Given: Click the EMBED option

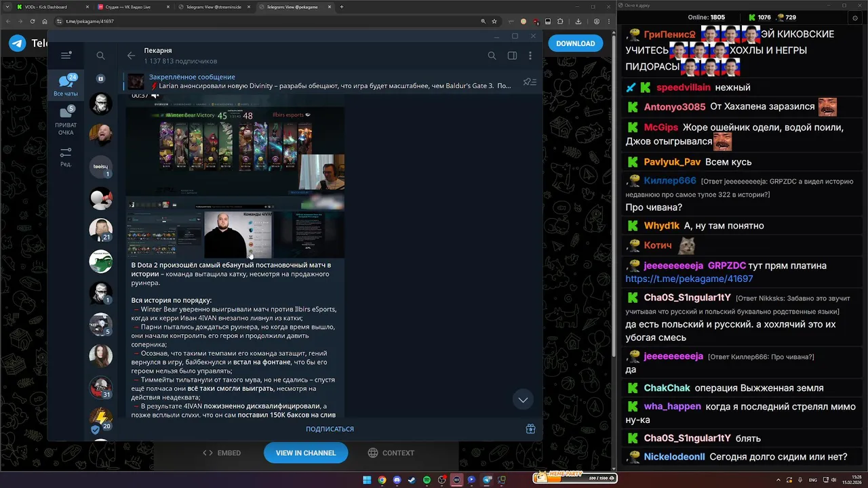Looking at the screenshot, I should point(222,453).
